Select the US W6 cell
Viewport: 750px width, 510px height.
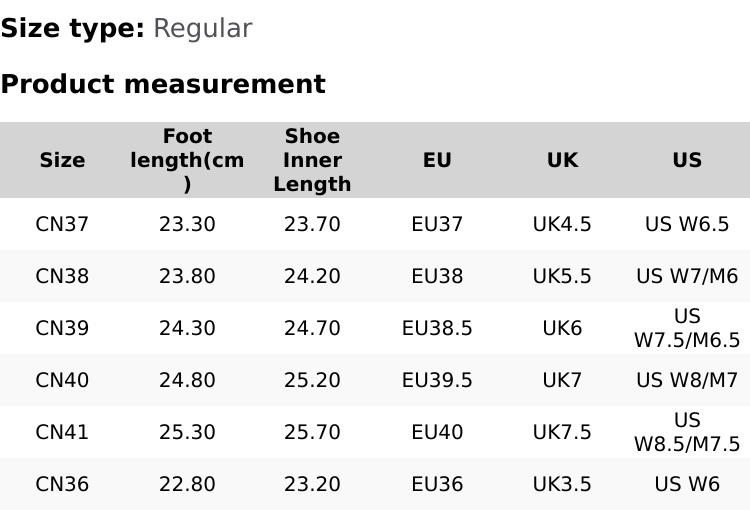click(x=687, y=484)
